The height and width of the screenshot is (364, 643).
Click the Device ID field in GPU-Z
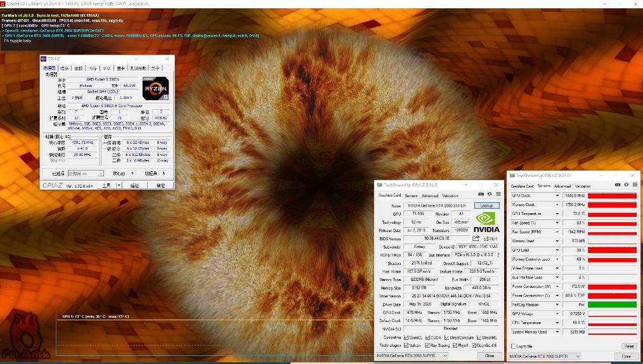(477, 247)
